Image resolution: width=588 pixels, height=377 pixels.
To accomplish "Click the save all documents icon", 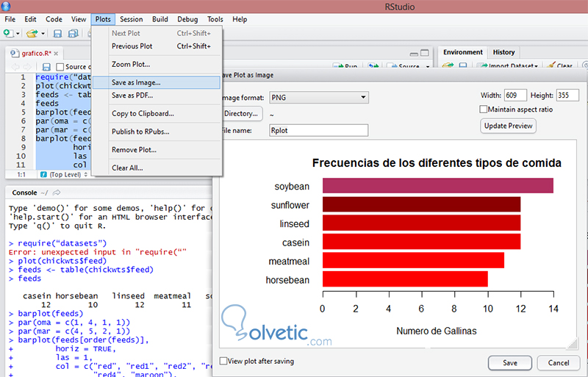I will (x=73, y=33).
